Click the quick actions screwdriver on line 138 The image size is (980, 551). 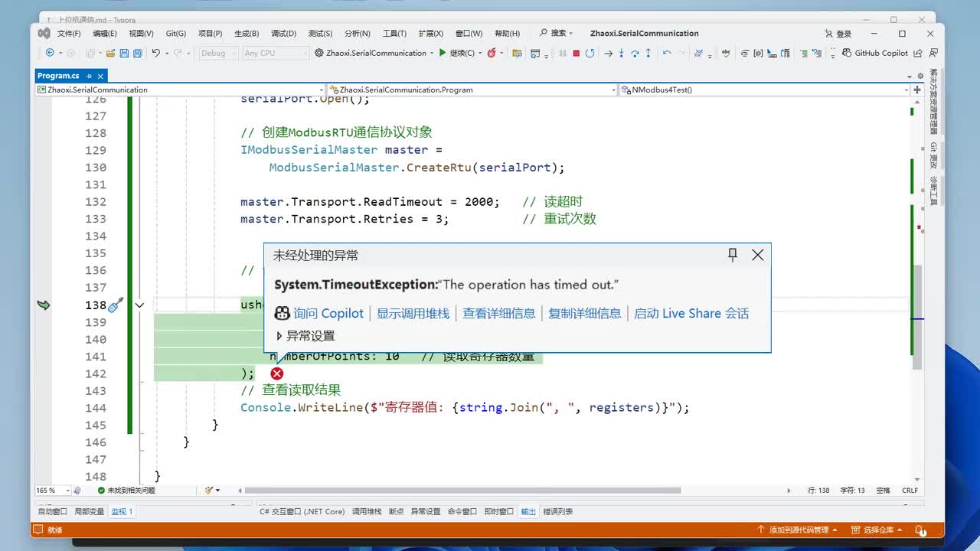[116, 305]
